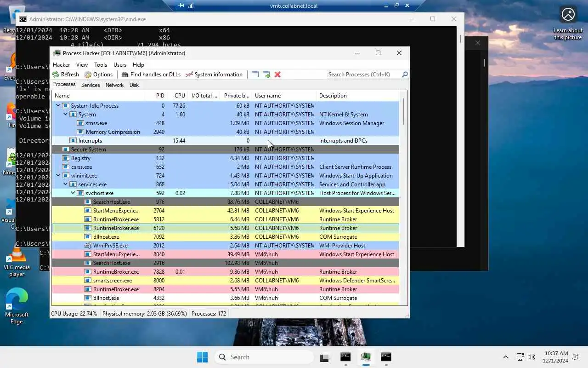588x368 pixels.
Task: Sort by the User name column header
Action: pyautogui.click(x=284, y=96)
